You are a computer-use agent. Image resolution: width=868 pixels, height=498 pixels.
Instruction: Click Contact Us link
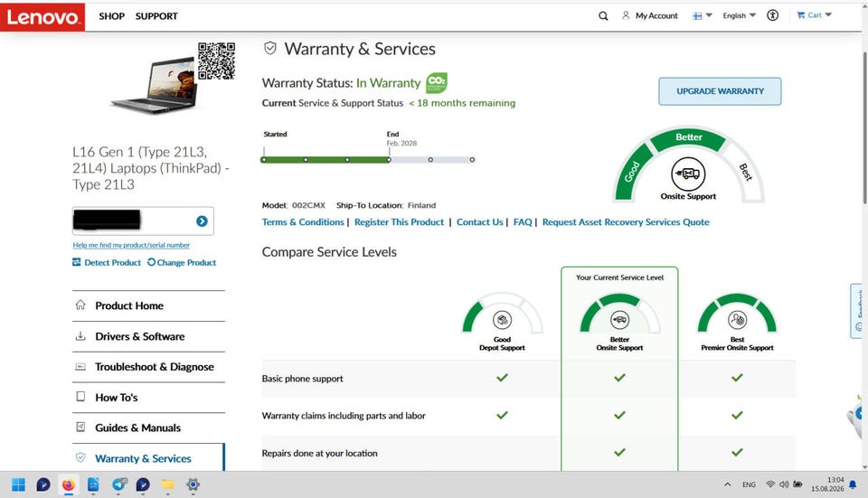(x=479, y=222)
